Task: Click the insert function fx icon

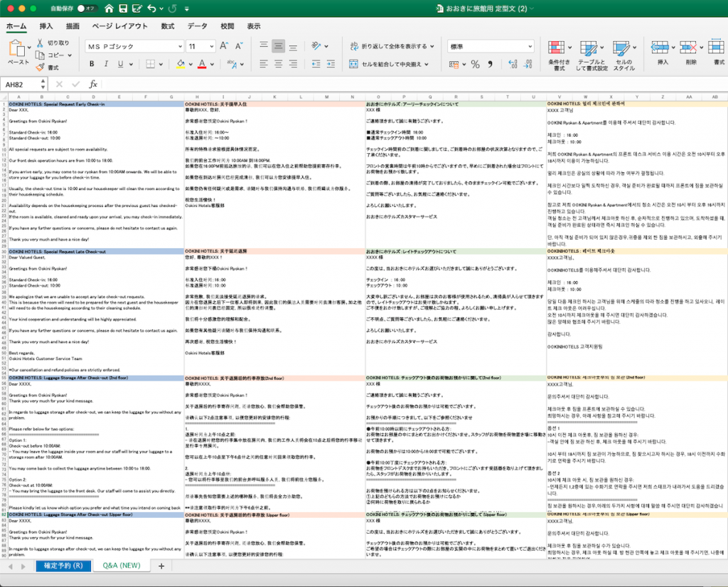Action: click(92, 84)
